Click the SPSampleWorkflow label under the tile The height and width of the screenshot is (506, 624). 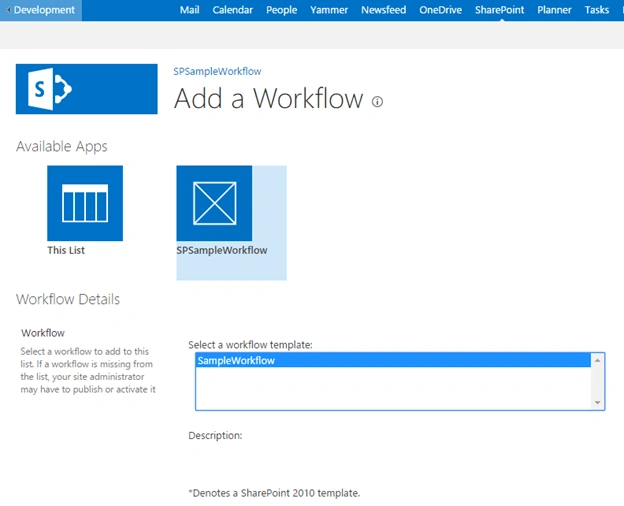click(222, 250)
